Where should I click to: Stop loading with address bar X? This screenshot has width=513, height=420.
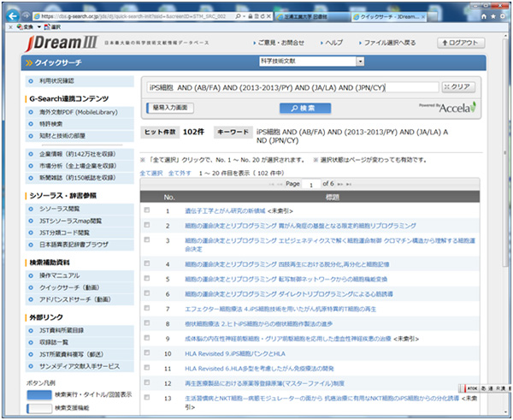(268, 16)
